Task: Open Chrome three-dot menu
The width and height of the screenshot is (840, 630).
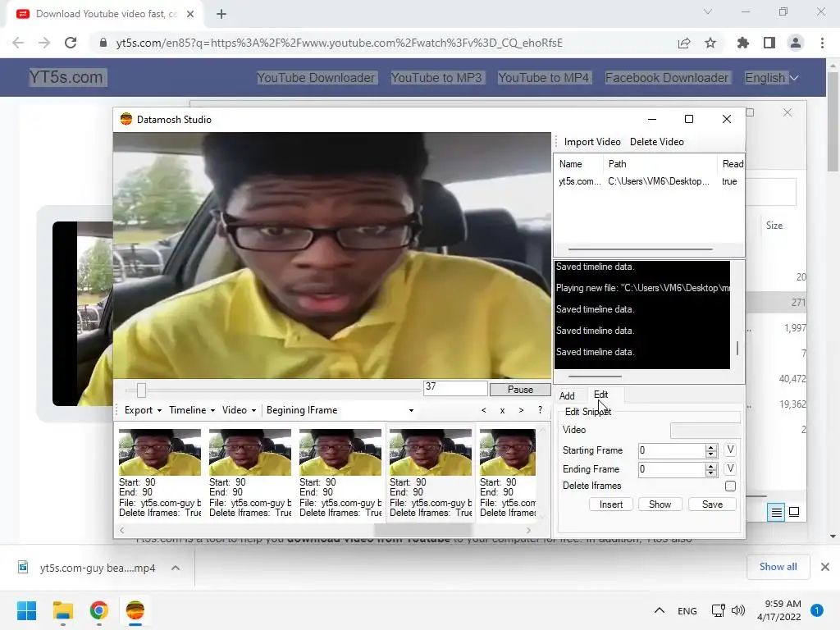Action: [822, 43]
